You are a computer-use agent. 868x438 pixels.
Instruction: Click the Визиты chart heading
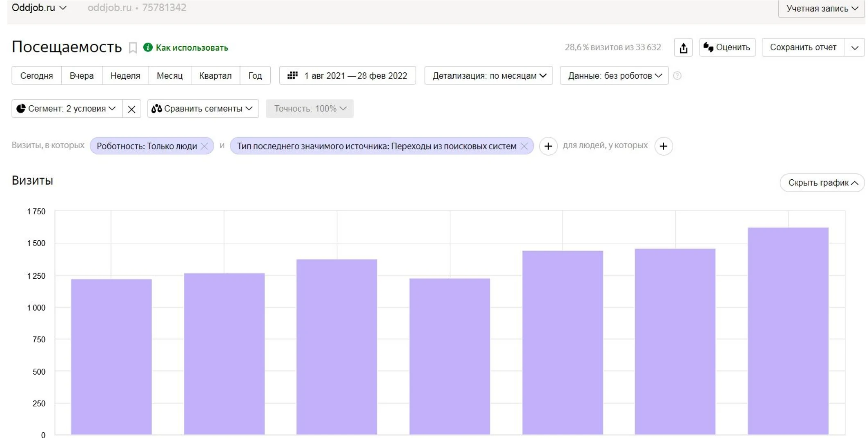coord(32,181)
